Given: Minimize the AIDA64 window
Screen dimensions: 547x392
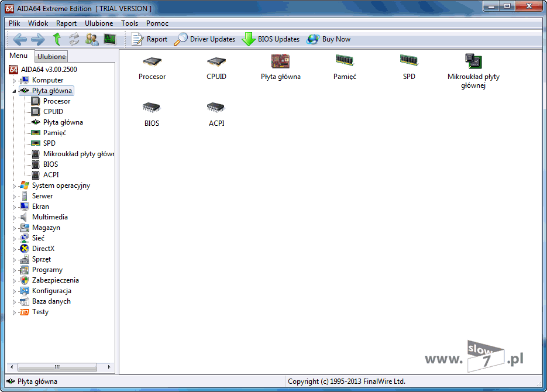Looking at the screenshot, I should tap(491, 6).
